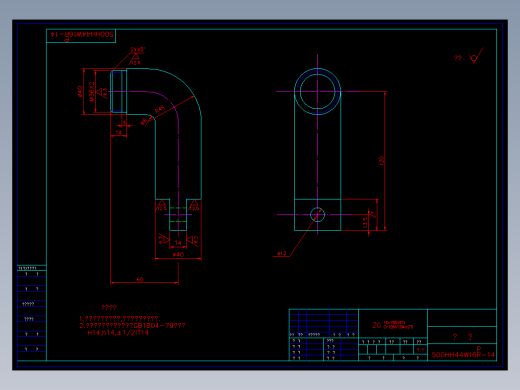
Task: Click the 1:1 scale cell
Action: pos(420,349)
